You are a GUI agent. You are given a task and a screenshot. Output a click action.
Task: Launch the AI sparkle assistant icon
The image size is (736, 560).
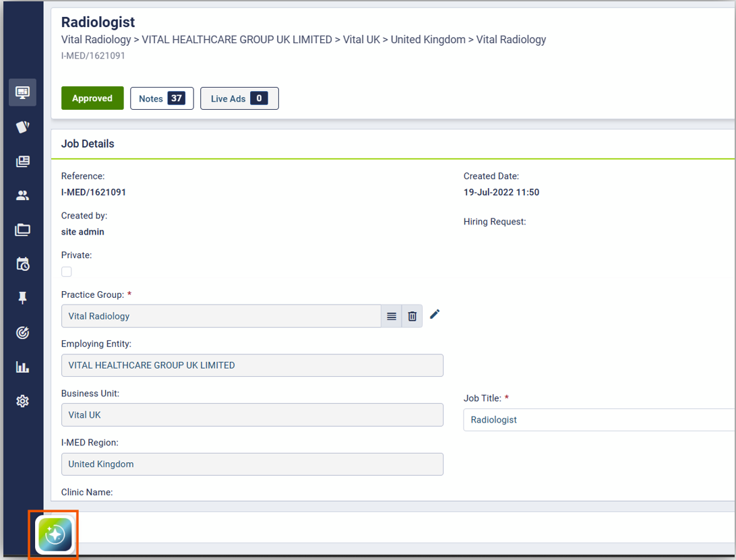[54, 535]
